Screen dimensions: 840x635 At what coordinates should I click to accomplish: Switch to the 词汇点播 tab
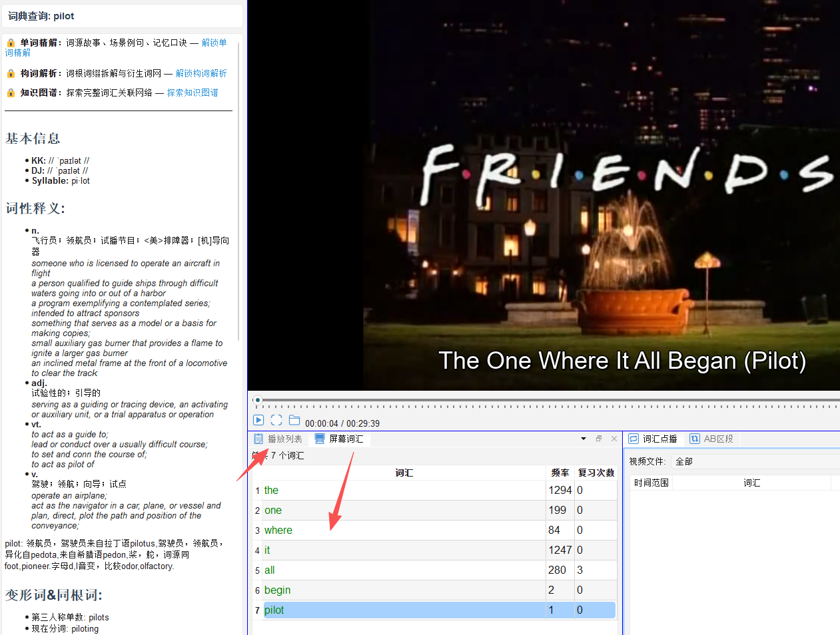[x=653, y=439]
